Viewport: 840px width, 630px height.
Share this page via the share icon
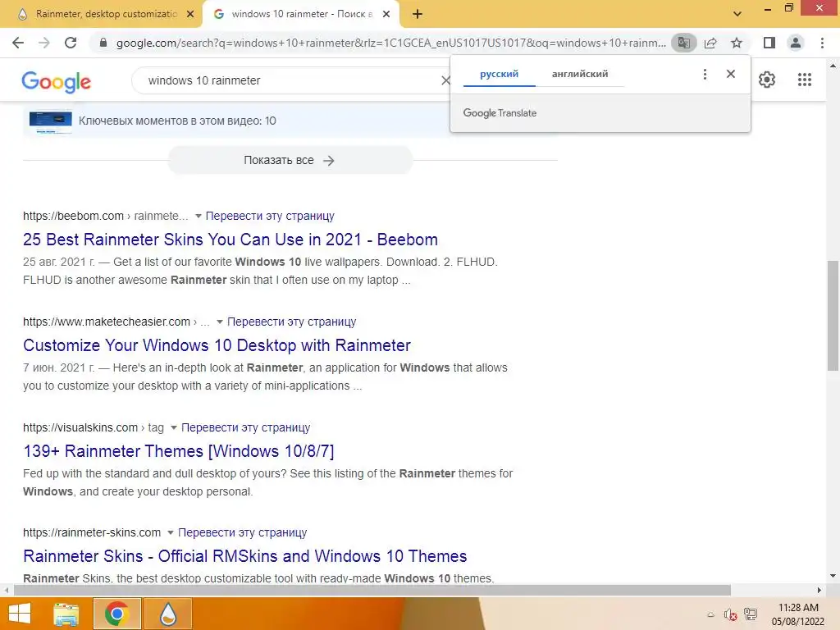pyautogui.click(x=710, y=43)
